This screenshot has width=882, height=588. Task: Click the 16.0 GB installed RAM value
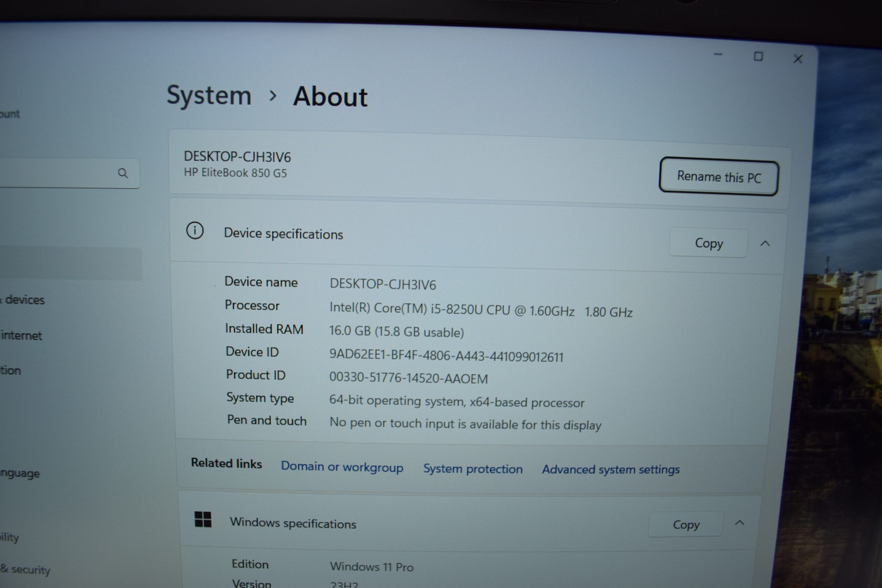click(396, 331)
